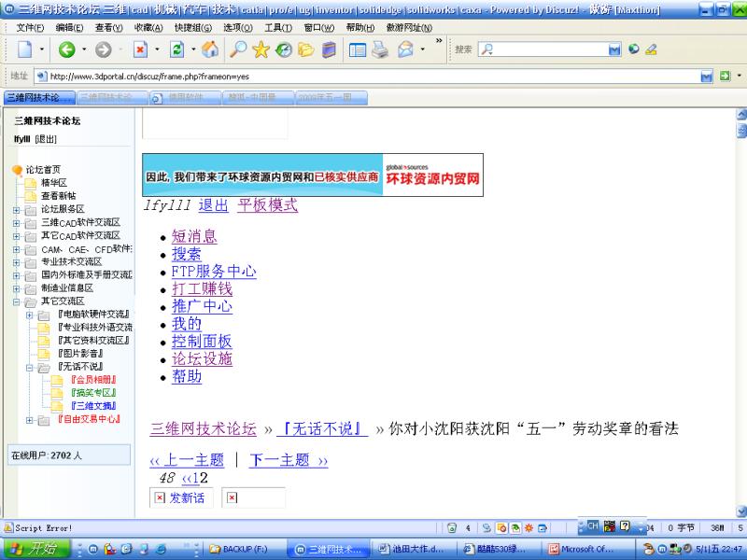Screen dimensions: 747x560
Task: Click the green Go arrow beside address bar
Action: pyautogui.click(x=725, y=76)
